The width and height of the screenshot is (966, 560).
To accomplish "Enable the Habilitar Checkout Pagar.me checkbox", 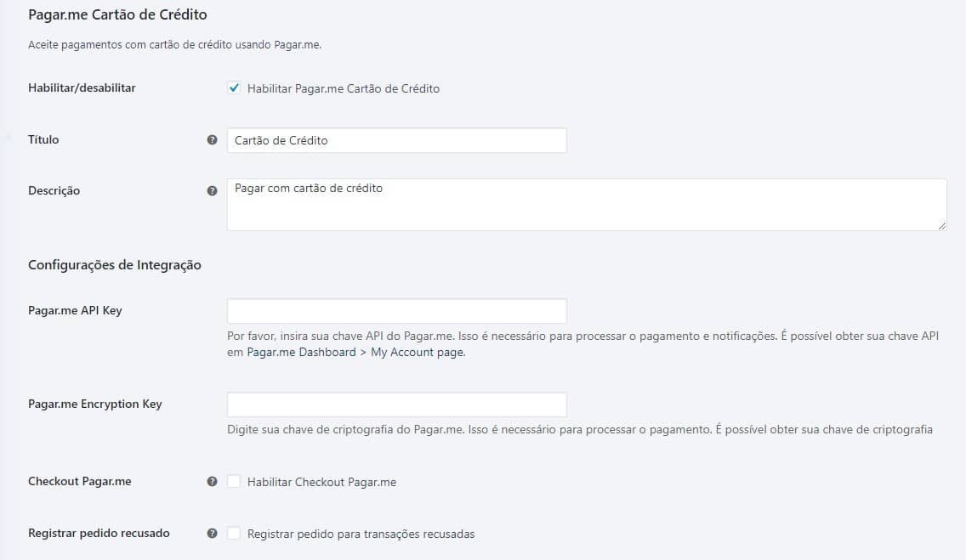I will 234,482.
